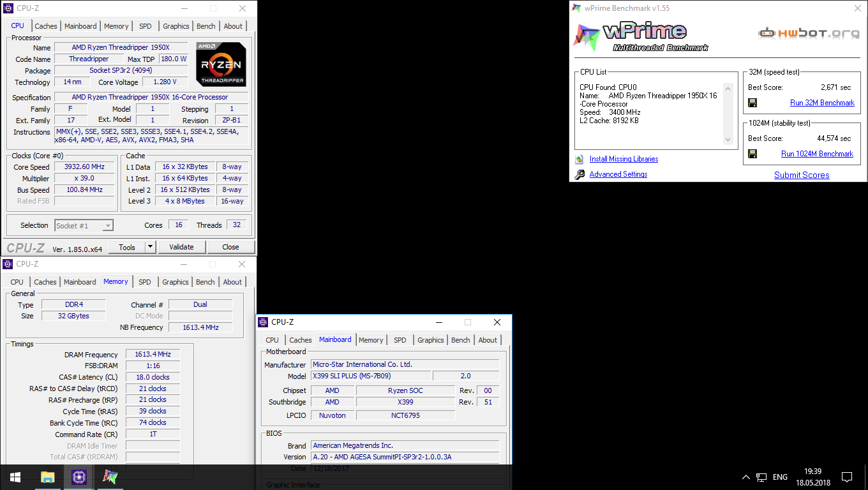Image resolution: width=868 pixels, height=490 pixels.
Task: Click scroll down arrow in CPU List
Action: pyautogui.click(x=728, y=140)
